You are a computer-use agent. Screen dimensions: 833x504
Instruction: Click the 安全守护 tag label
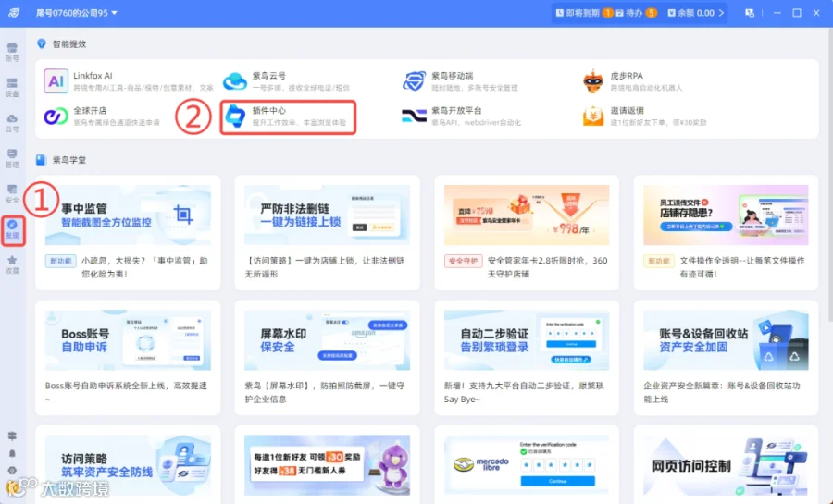pyautogui.click(x=463, y=261)
